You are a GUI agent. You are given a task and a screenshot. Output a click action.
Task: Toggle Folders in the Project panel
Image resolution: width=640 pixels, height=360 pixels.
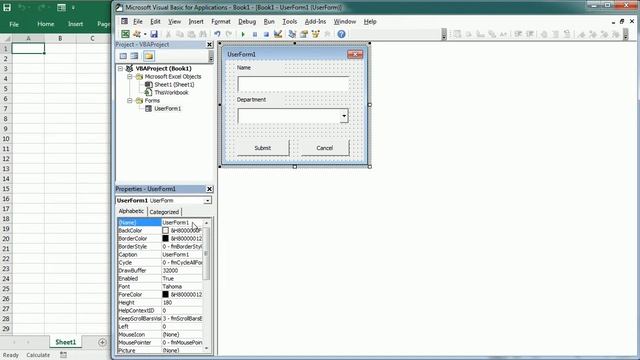coord(149,56)
